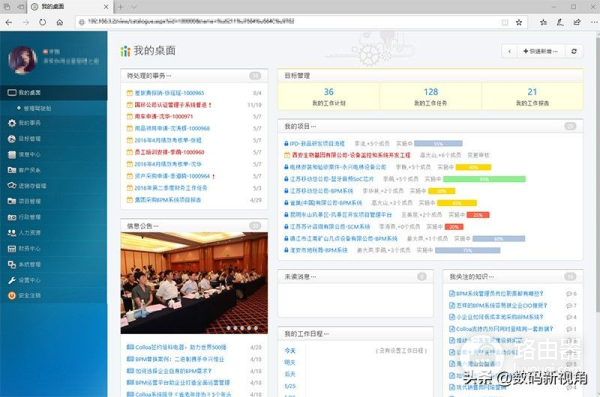600x397 pixels.
Task: Click the conference photo in 信息公告
Action: tap(194, 283)
